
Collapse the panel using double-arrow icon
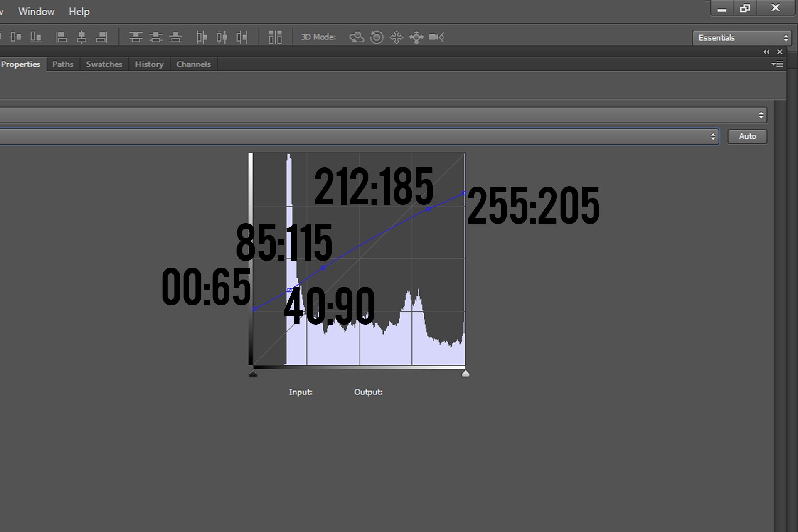click(766, 52)
